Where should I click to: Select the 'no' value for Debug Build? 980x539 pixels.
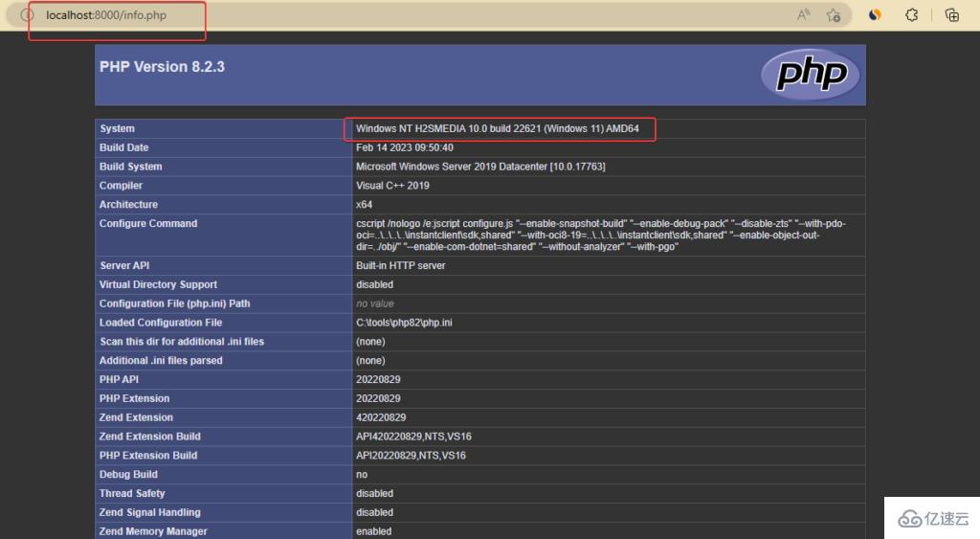(x=362, y=474)
